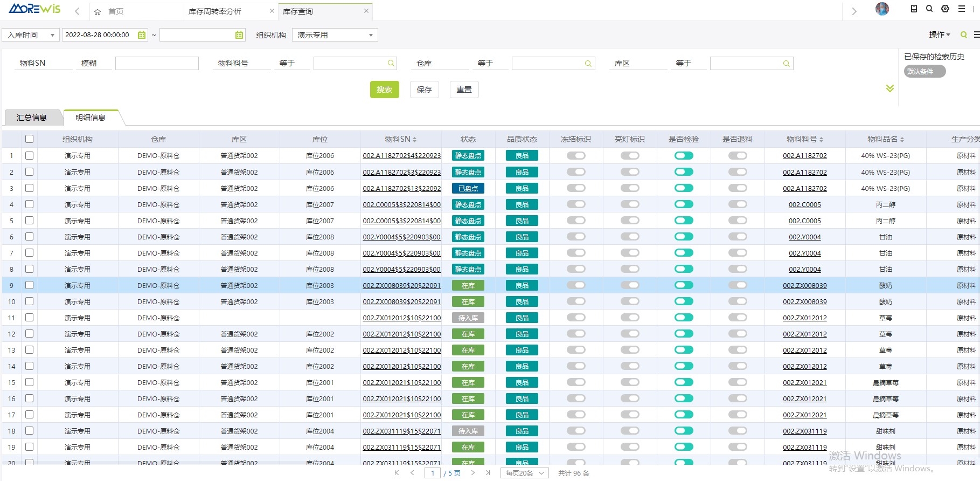
Task: Open the mobile device icon in top bar
Action: point(914,9)
